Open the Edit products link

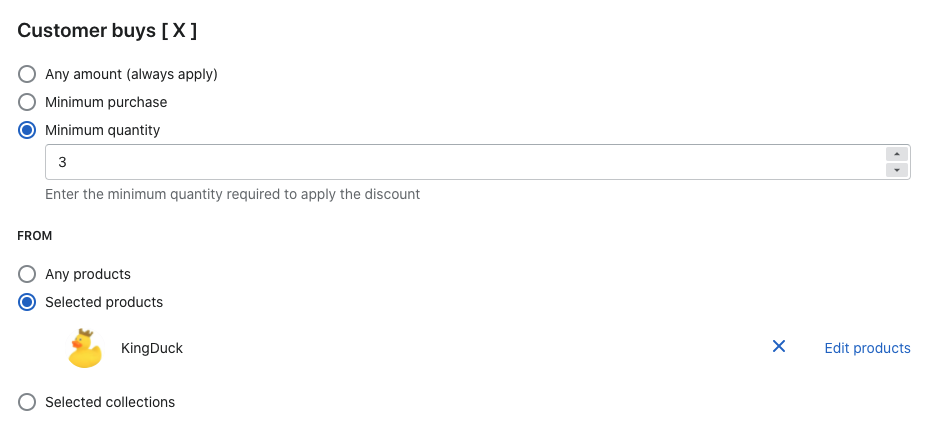(867, 348)
